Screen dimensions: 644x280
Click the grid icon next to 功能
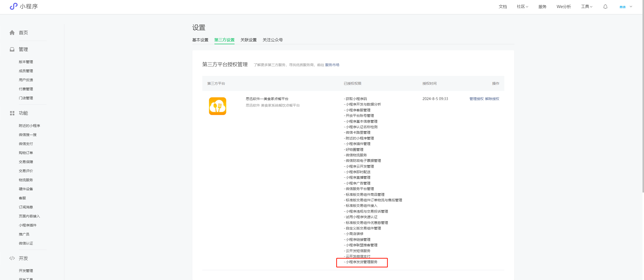12,113
